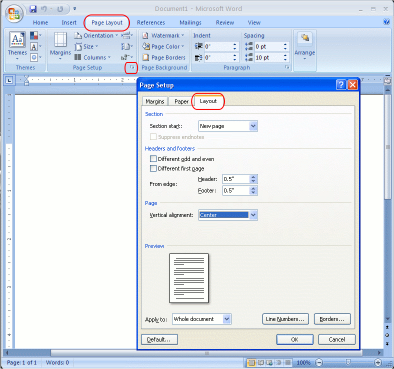394x369 pixels.
Task: Switch to Draft view in status bar
Action: pos(288,362)
